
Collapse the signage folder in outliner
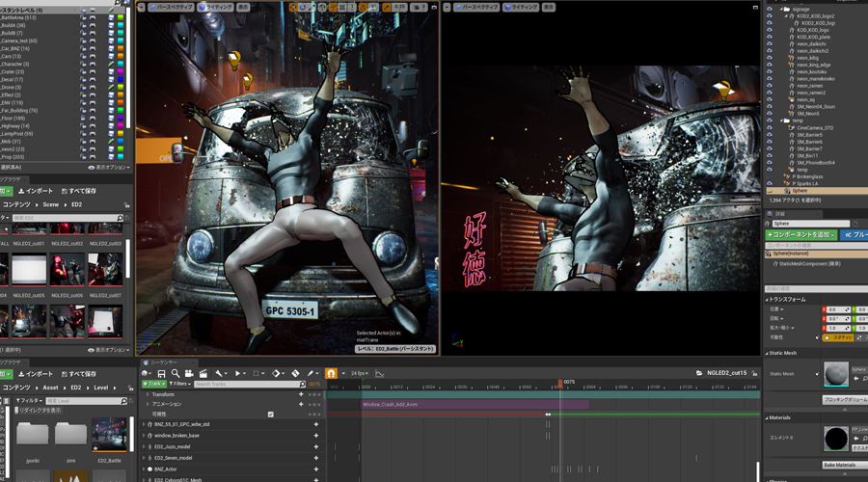781,9
